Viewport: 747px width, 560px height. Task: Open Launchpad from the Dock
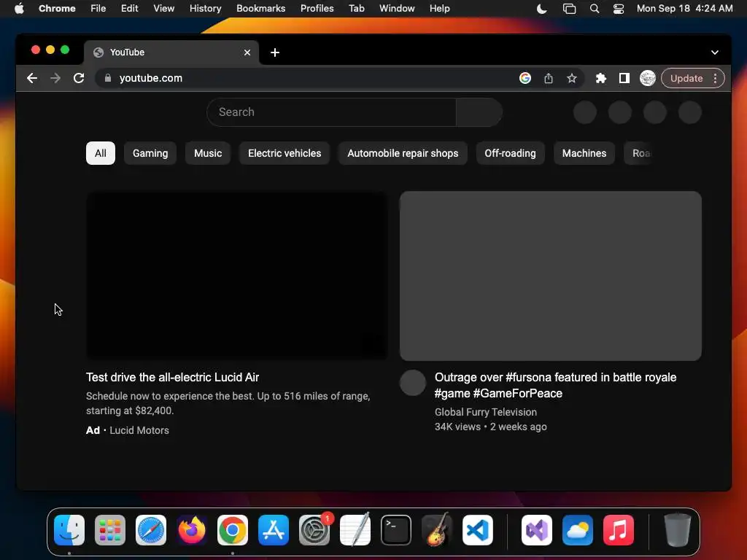[110, 530]
